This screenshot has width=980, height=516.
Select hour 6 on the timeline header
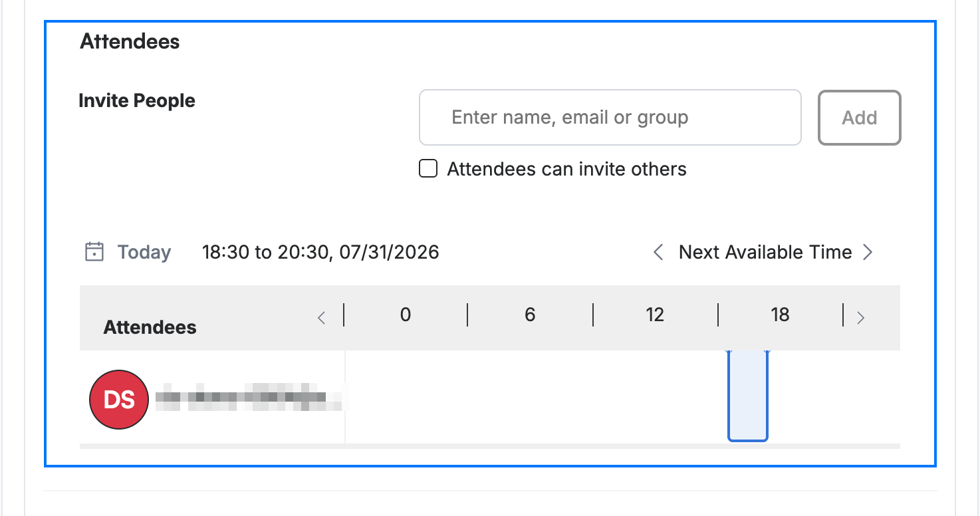pyautogui.click(x=530, y=315)
